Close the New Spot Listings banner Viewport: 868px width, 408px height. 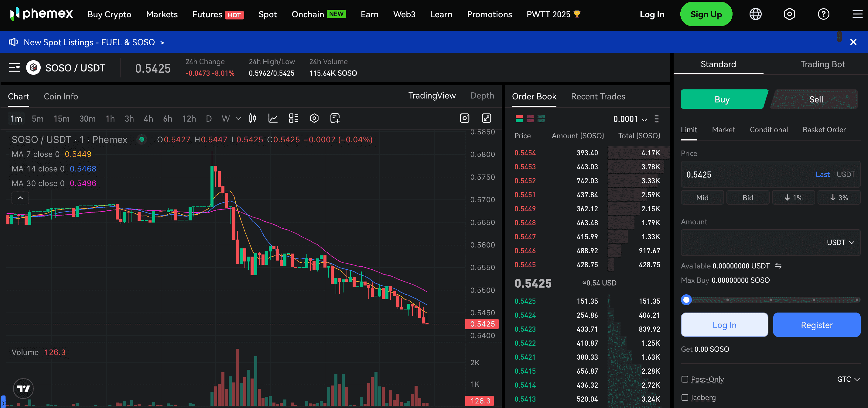tap(853, 42)
